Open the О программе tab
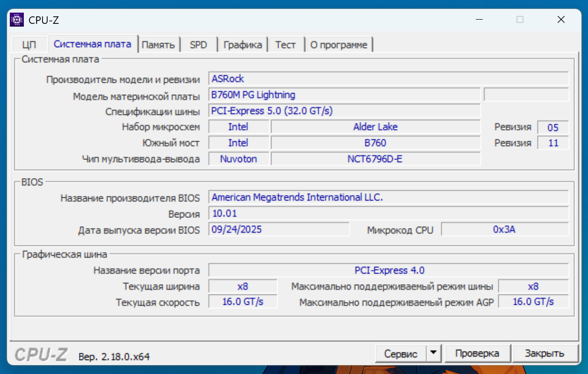This screenshot has width=588, height=374. [339, 45]
